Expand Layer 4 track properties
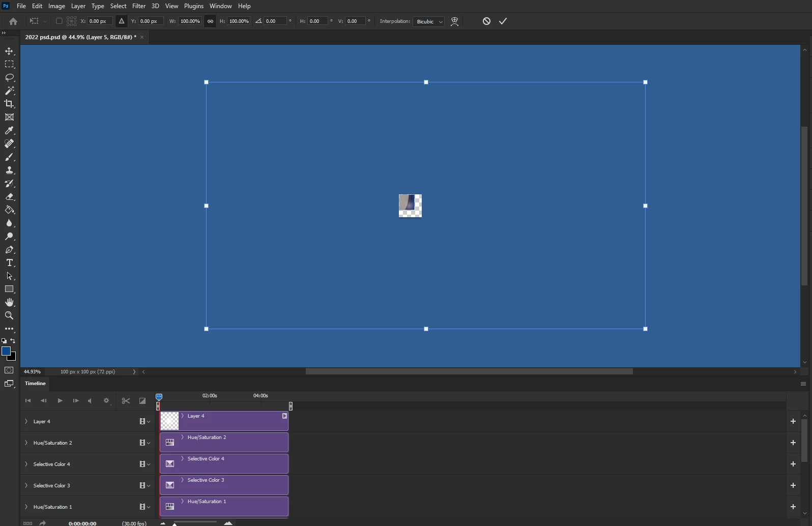This screenshot has width=812, height=526. click(x=26, y=421)
